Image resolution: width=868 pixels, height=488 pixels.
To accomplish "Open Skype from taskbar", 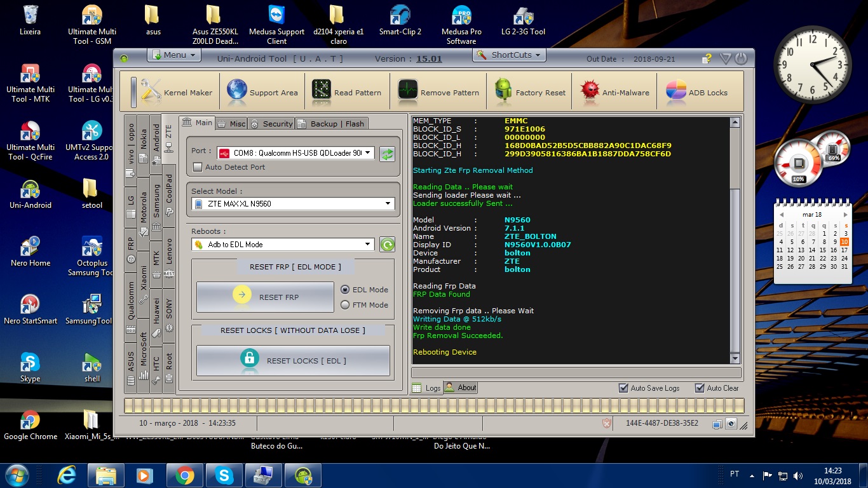I will pyautogui.click(x=224, y=475).
